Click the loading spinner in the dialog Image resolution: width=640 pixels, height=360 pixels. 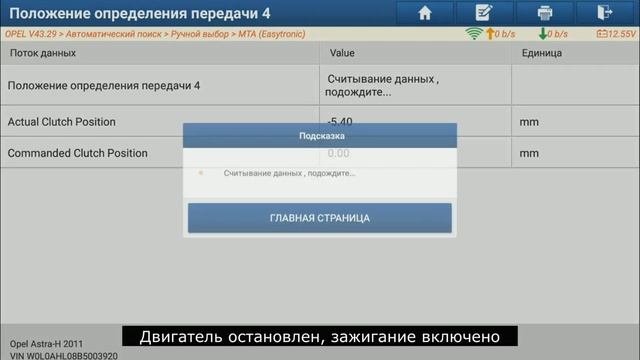click(x=200, y=173)
